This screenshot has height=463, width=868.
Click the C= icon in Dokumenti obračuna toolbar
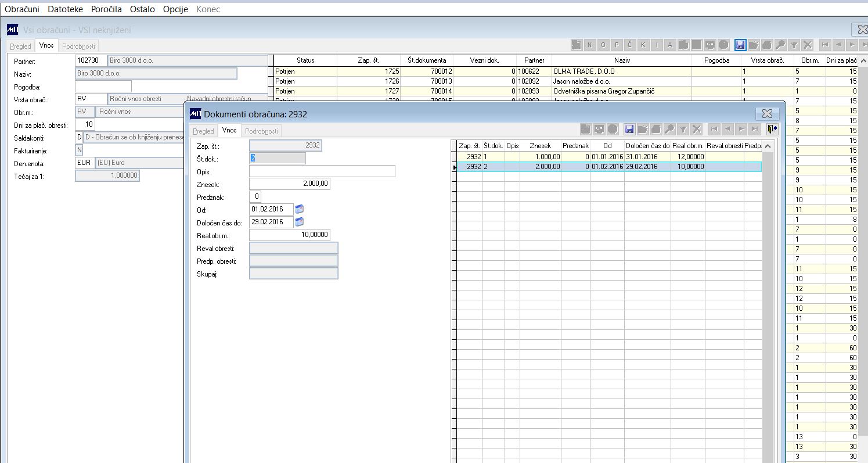599,129
